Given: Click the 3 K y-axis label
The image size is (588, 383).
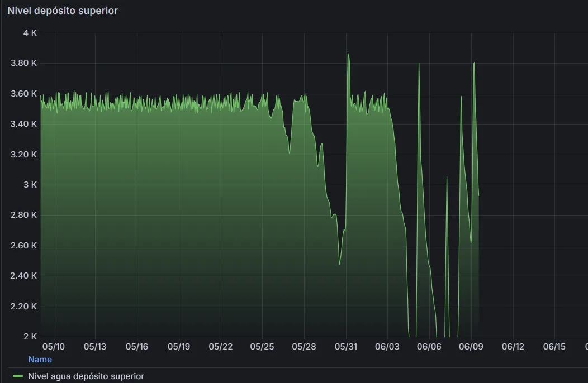Looking at the screenshot, I should tap(30, 185).
